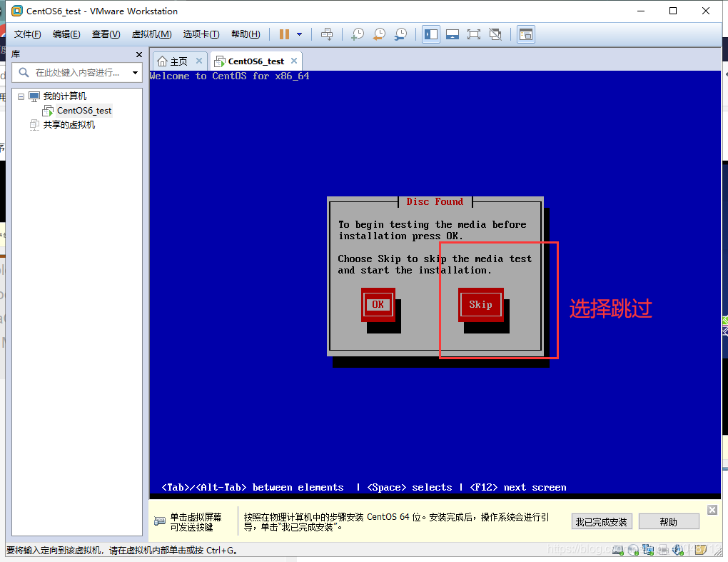
Task: Click the 我已完成安装 button
Action: tap(601, 521)
